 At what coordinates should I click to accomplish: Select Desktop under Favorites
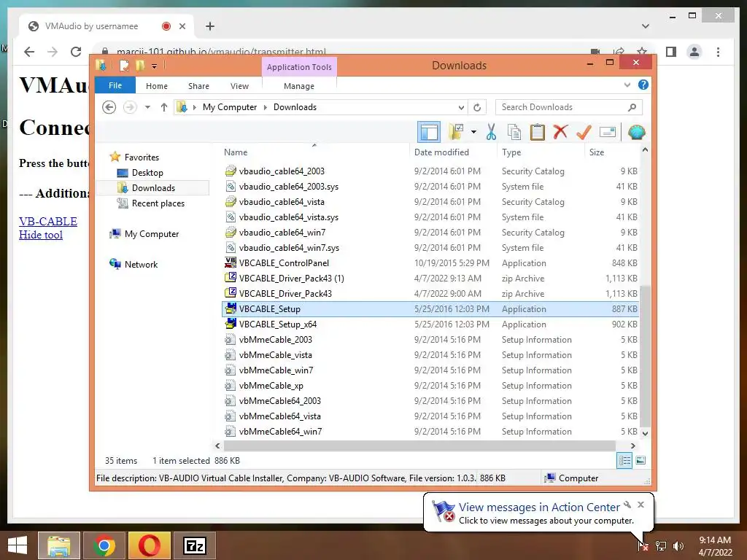click(147, 172)
